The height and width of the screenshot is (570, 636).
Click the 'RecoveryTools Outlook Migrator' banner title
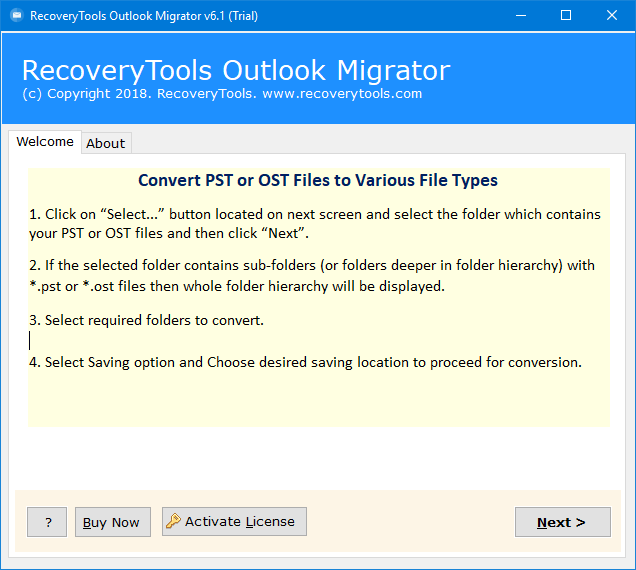click(236, 71)
